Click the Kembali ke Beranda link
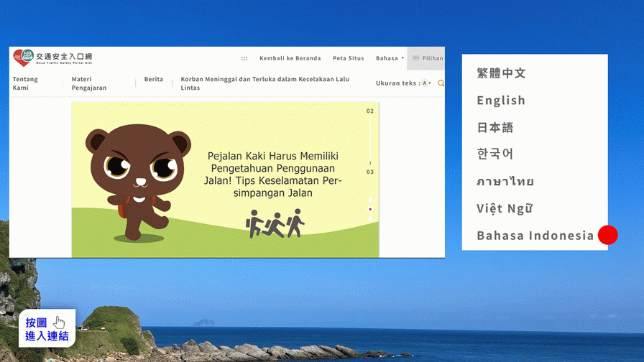Image resolution: width=644 pixels, height=362 pixels. [290, 58]
